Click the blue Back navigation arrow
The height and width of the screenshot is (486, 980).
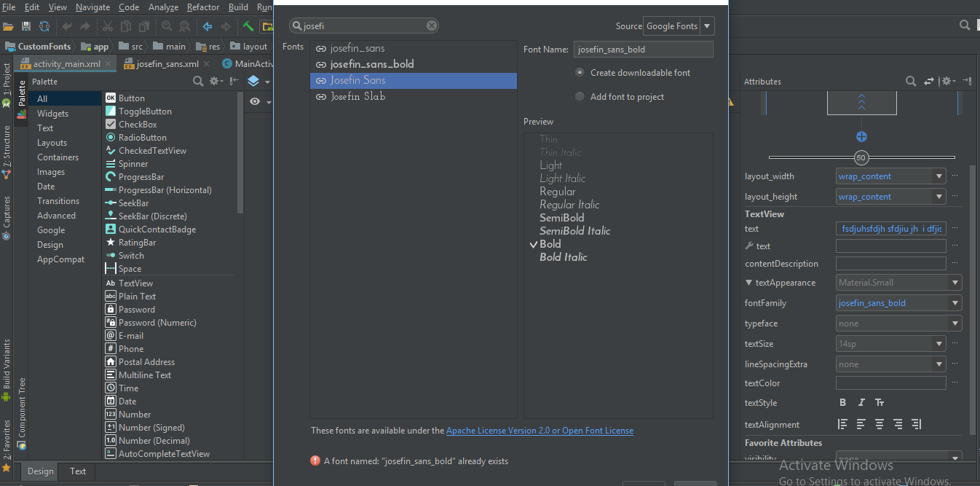[x=207, y=26]
